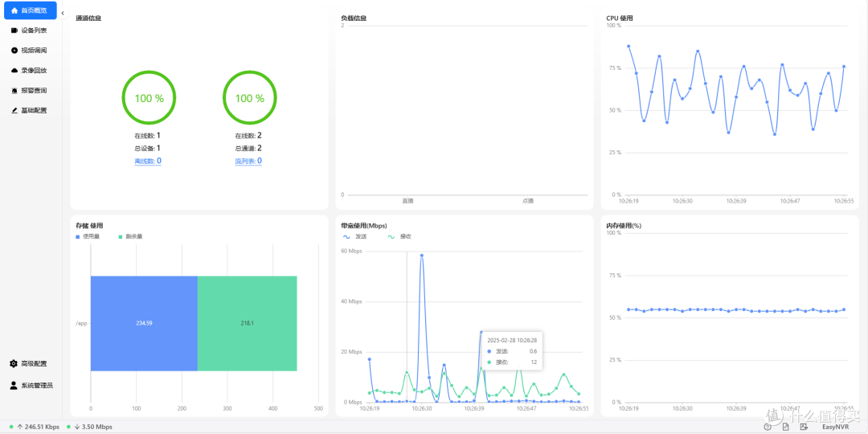This screenshot has height=434, width=868.
Task: Click the tooltip date 2025-02-28 10:26:28
Action: (512, 341)
